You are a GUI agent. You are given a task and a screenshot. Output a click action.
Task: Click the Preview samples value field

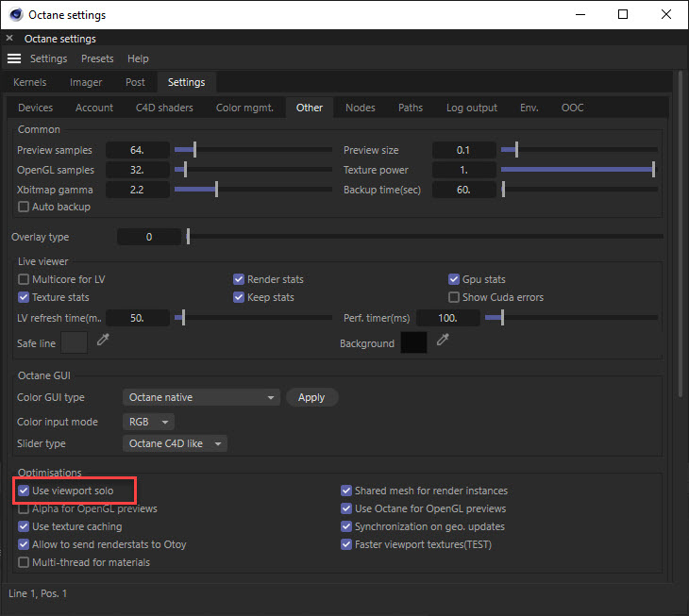click(x=138, y=150)
